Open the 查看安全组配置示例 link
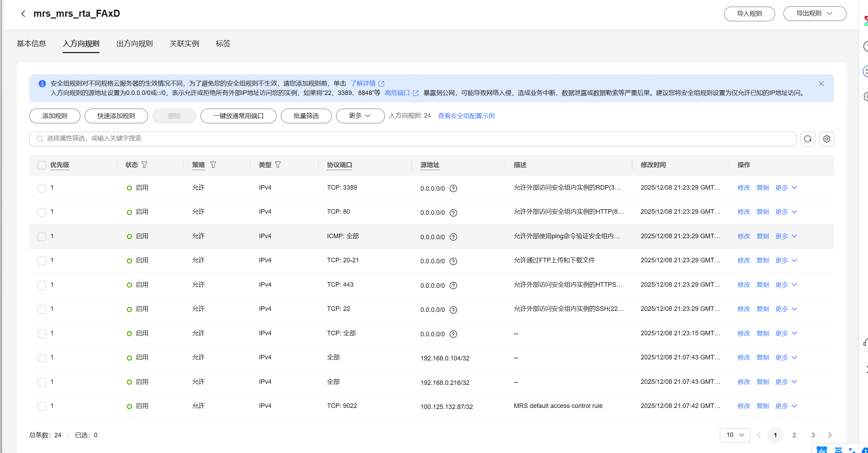The height and width of the screenshot is (453, 868). point(466,116)
